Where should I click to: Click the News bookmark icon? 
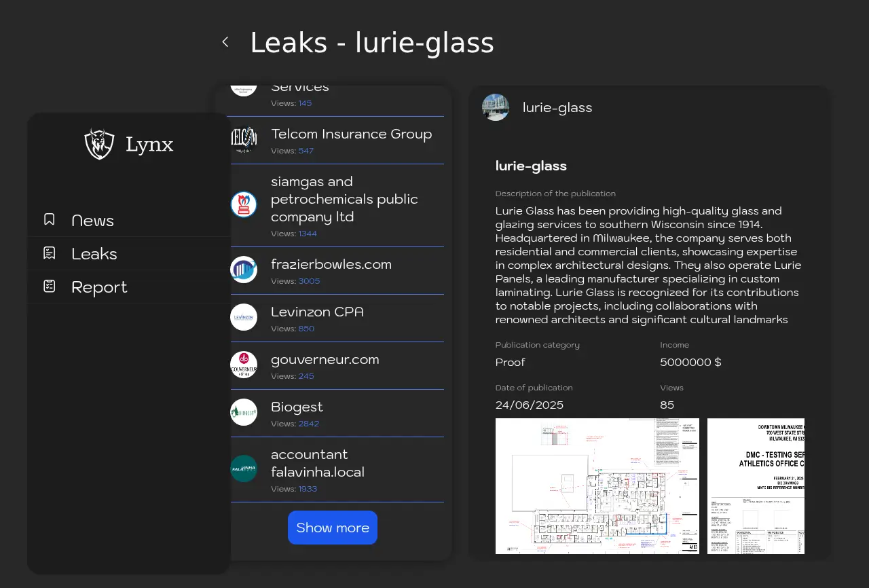tap(50, 219)
